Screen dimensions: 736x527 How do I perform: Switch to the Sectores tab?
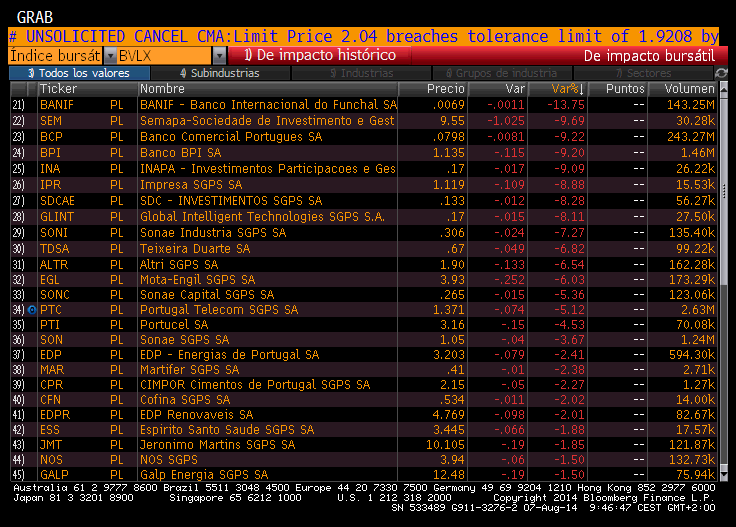click(x=644, y=73)
